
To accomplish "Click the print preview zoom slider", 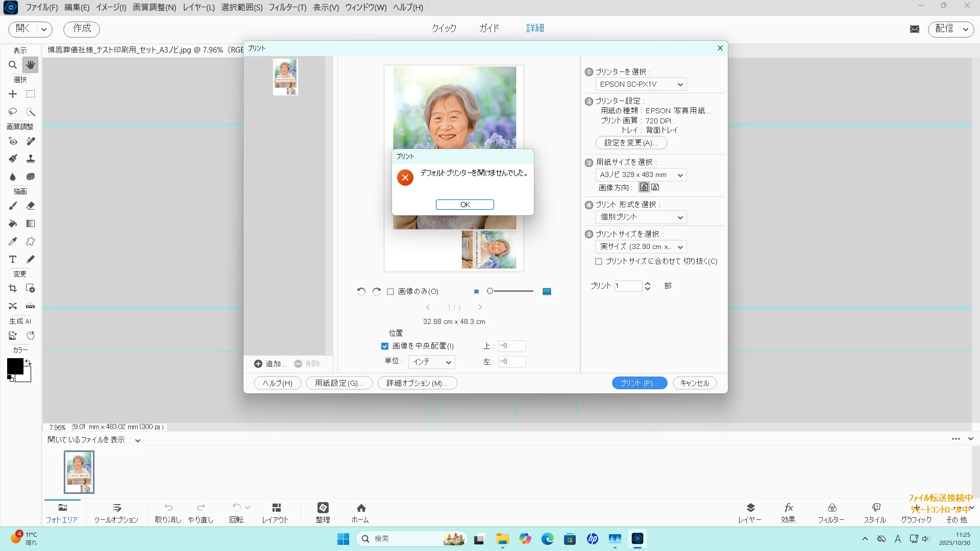I will pyautogui.click(x=510, y=291).
